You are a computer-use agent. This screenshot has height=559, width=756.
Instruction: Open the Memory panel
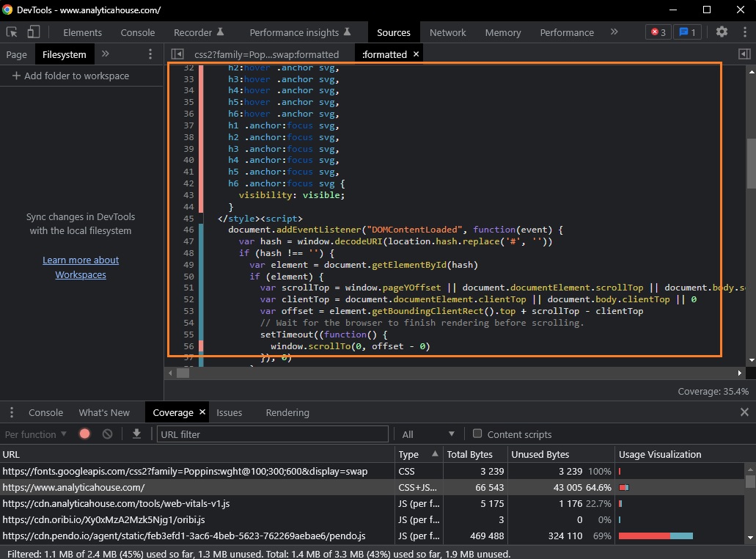503,32
